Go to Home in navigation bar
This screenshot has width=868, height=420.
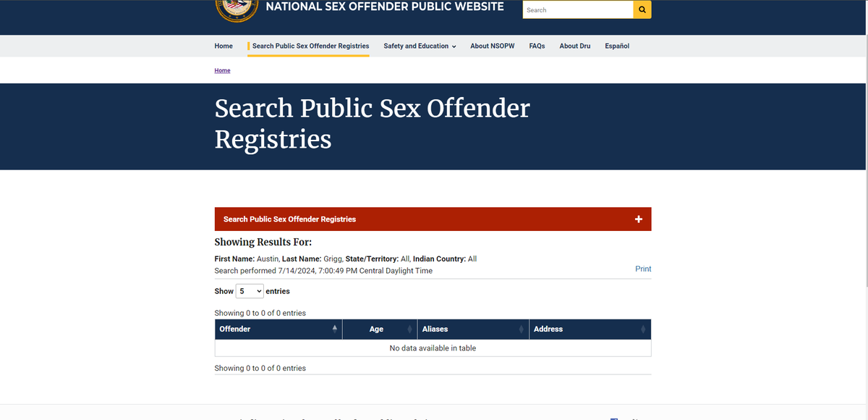point(224,46)
